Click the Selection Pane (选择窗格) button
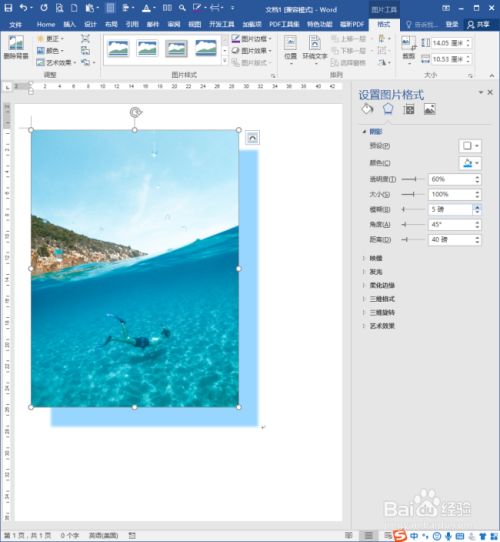 tap(348, 63)
